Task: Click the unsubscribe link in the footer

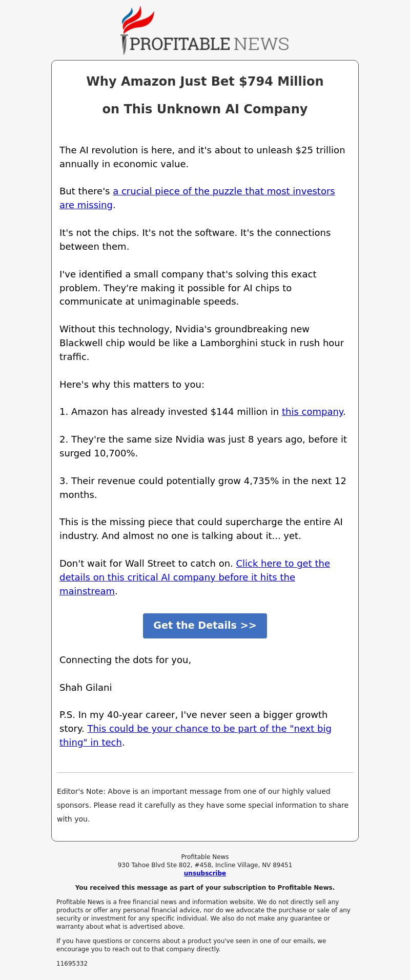Action: click(205, 873)
